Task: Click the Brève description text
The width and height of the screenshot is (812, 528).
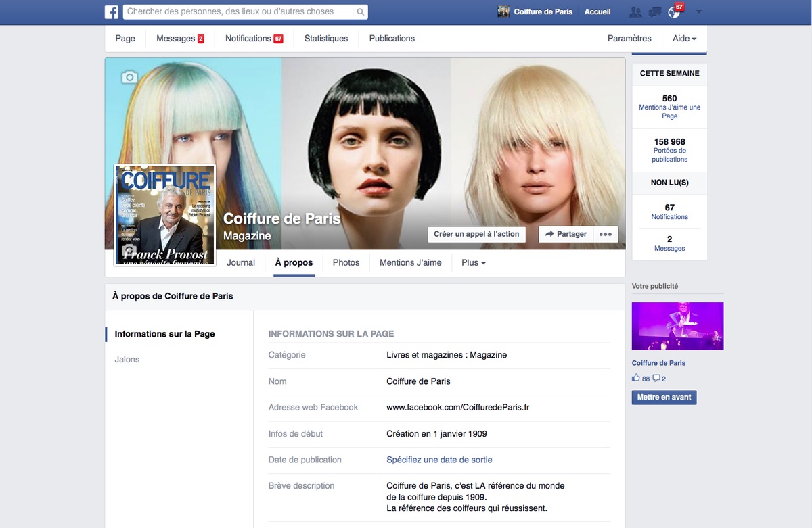Action: [475, 497]
